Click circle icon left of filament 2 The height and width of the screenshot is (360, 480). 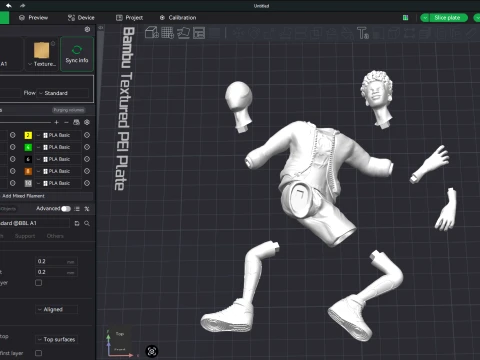tap(13, 135)
